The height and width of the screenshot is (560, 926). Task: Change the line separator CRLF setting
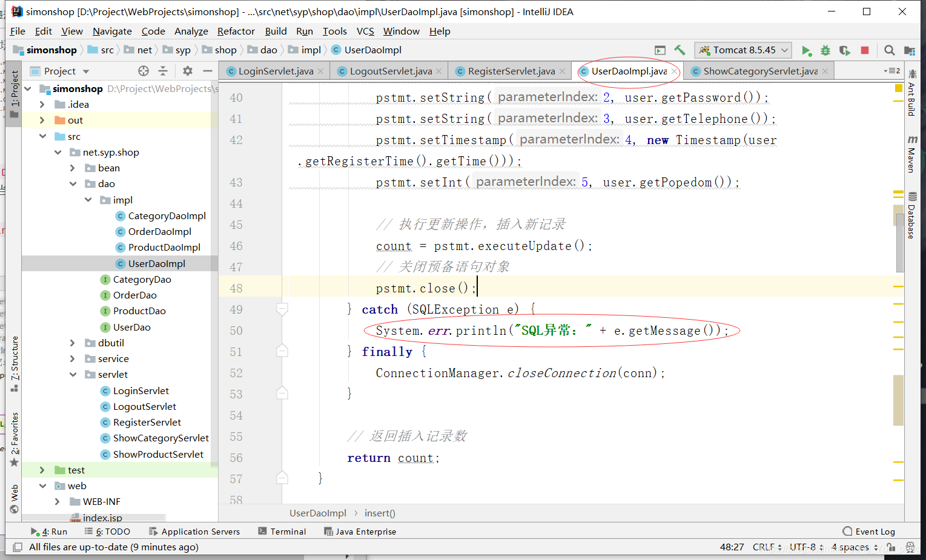tap(767, 547)
